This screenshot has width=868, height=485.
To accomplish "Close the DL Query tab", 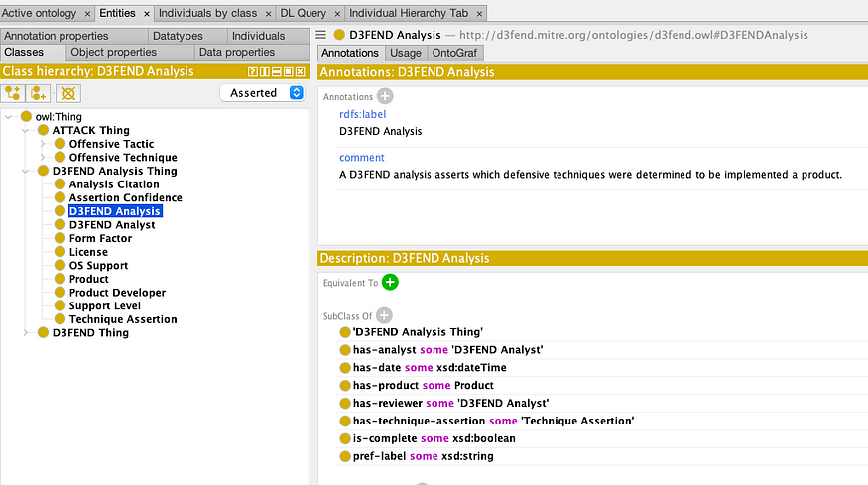I will pyautogui.click(x=337, y=13).
